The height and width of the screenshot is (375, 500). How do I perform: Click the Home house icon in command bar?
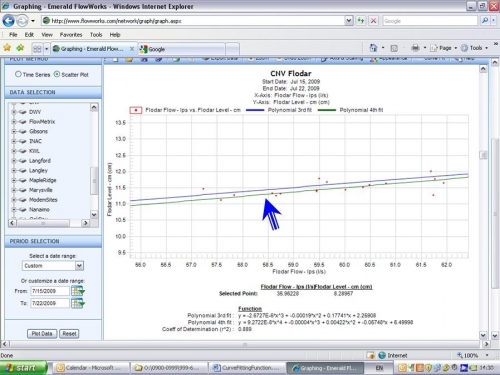[x=373, y=48]
